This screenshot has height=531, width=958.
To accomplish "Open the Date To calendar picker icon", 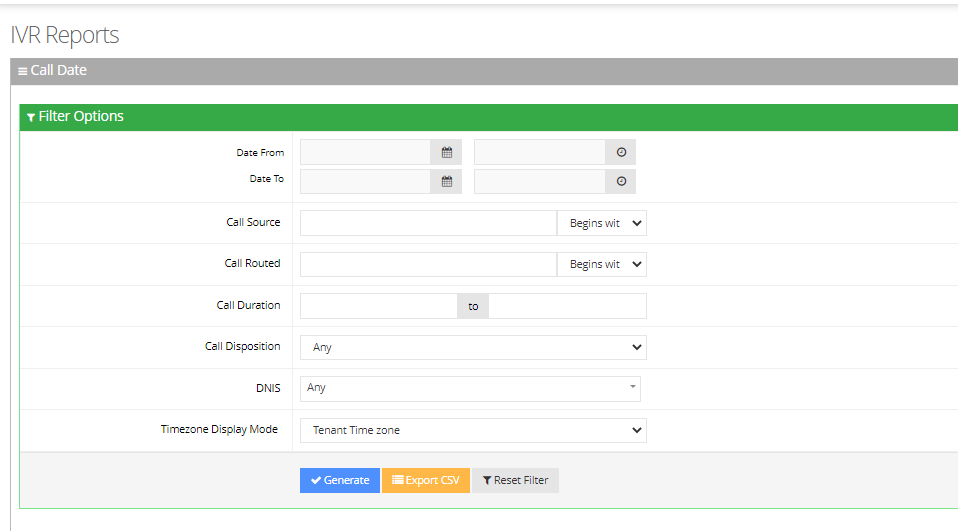I will [447, 181].
